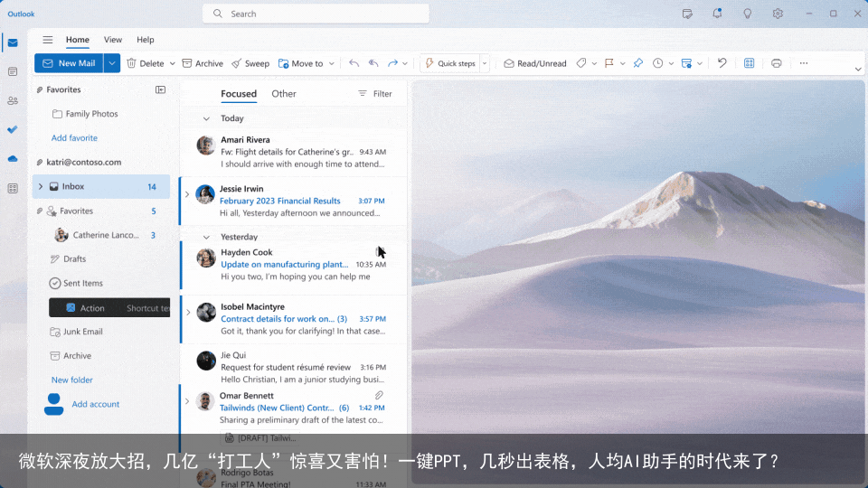Open the More apps grid icon in rail
Image resolution: width=868 pixels, height=488 pixels.
(13, 188)
